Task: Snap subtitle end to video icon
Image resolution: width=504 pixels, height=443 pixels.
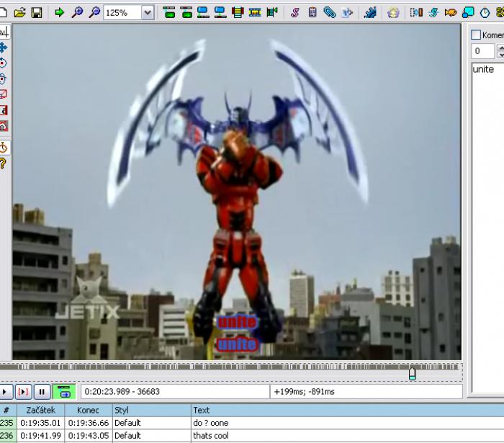Action: coord(220,13)
